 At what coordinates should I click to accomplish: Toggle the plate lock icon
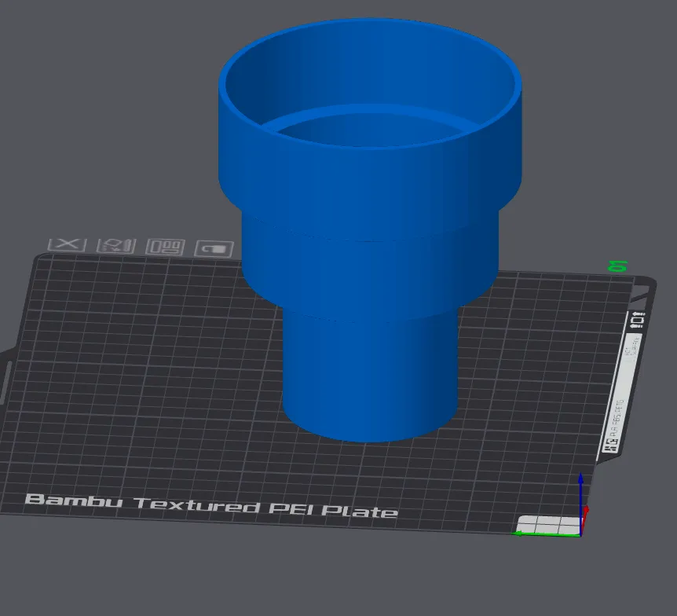tap(214, 249)
